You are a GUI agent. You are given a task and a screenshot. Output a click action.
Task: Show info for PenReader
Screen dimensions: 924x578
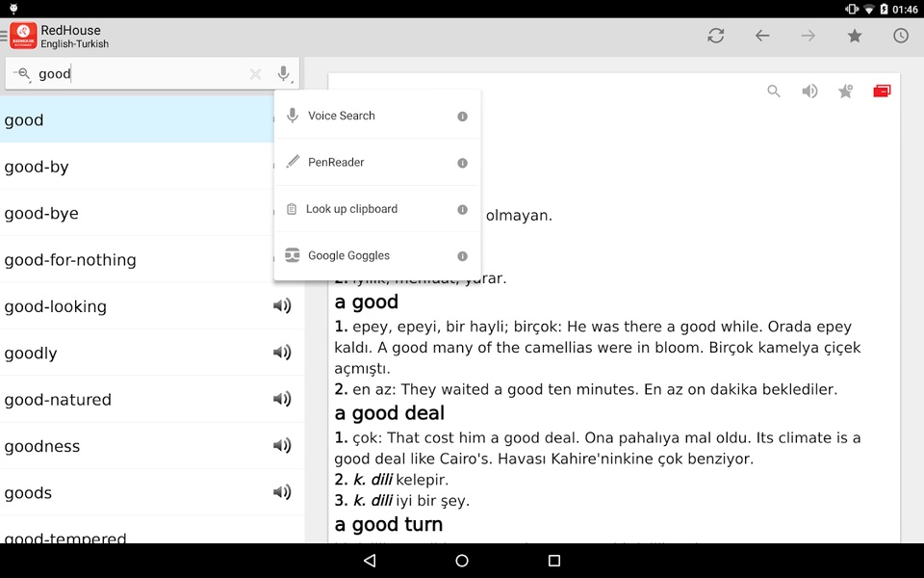coord(463,163)
